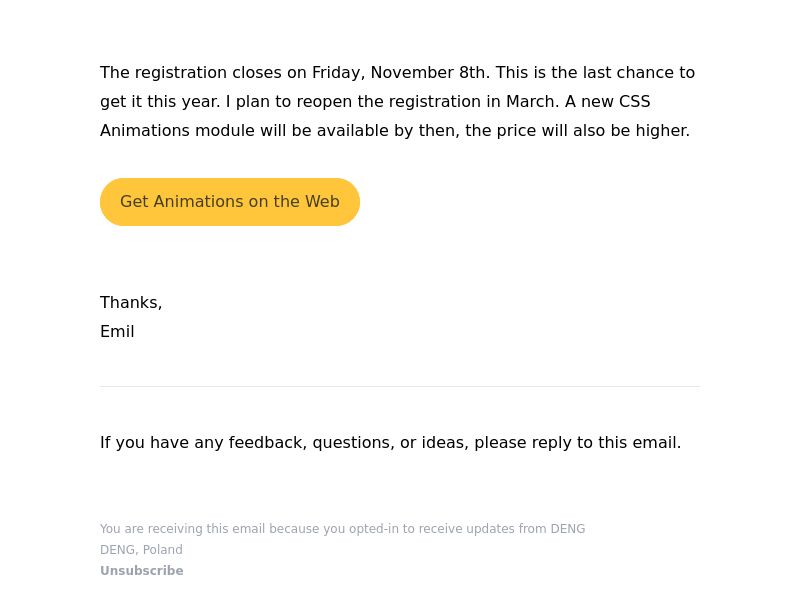
Task: Click the Thanks, sign-off line
Action: [x=131, y=303]
